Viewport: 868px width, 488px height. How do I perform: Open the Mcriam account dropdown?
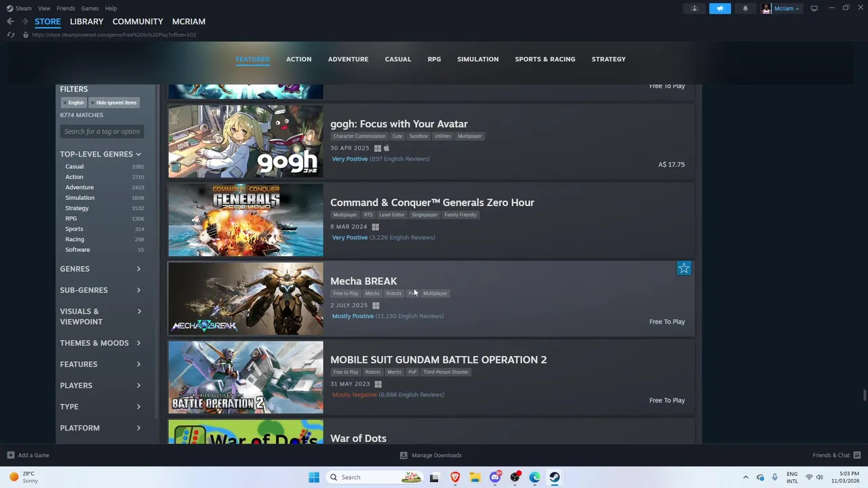[x=787, y=8]
